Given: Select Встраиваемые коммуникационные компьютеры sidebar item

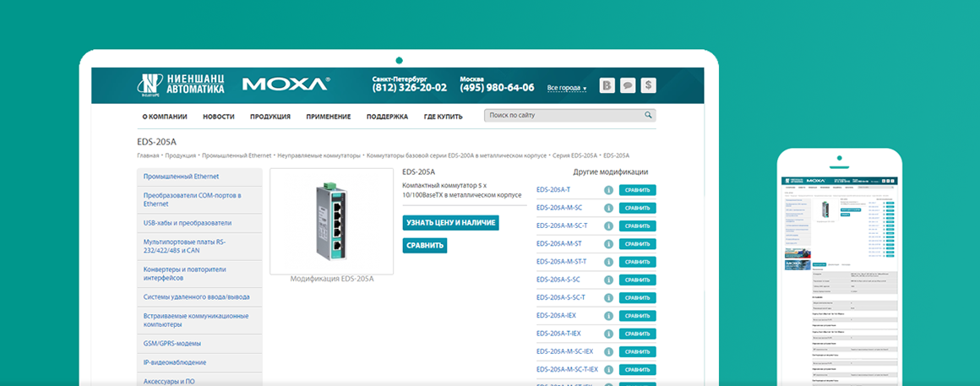Looking at the screenshot, I should pyautogui.click(x=199, y=320).
